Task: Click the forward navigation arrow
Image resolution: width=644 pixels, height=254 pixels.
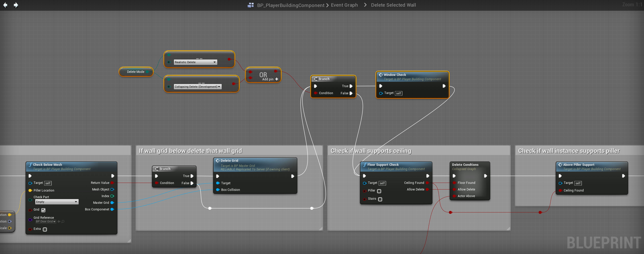Action: (16, 5)
